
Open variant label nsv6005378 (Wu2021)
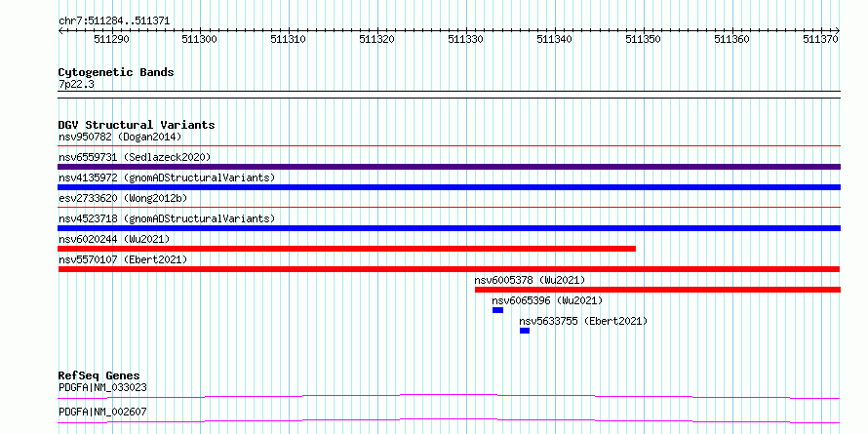530,280
